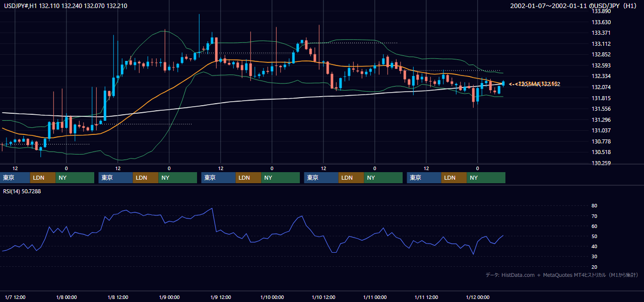This screenshot has height=302, width=644.
Task: Click the 1/11 00:00 time axis label
Action: coord(375,297)
